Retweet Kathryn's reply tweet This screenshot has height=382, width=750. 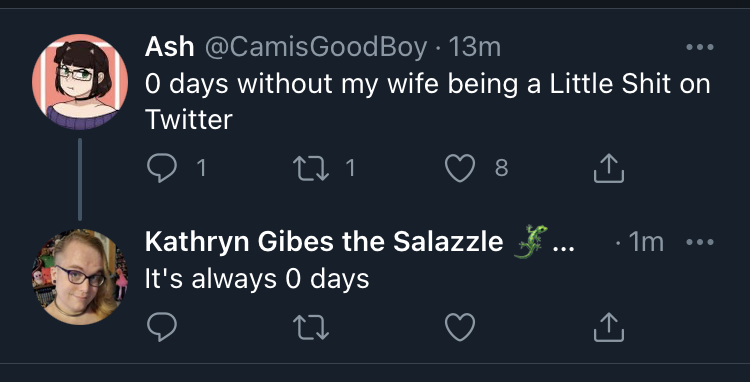(310, 327)
